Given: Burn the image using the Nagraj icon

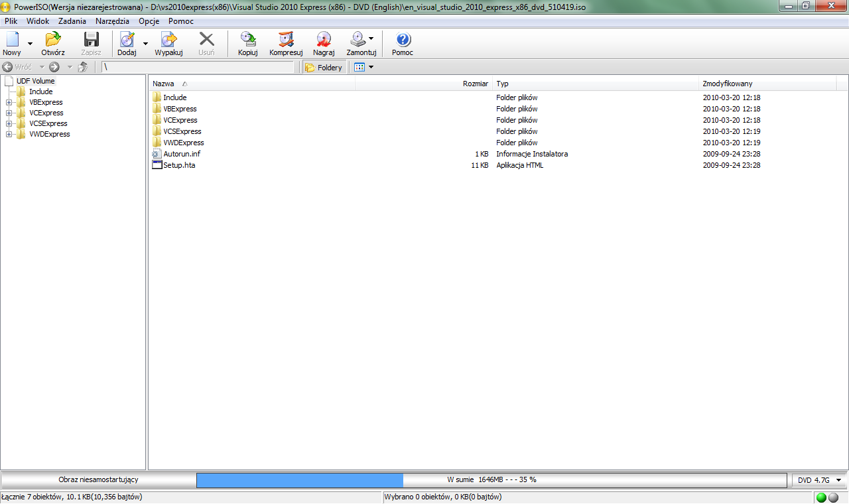Looking at the screenshot, I should tap(324, 40).
